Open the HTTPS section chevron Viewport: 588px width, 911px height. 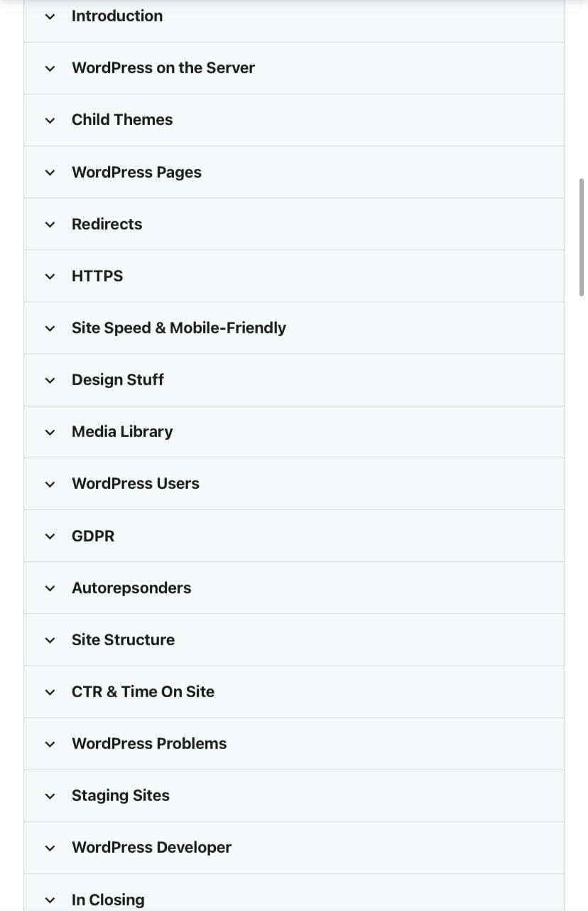50,276
